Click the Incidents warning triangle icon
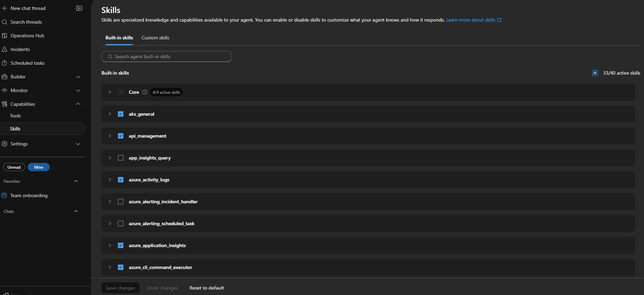644x295 pixels. [4, 49]
